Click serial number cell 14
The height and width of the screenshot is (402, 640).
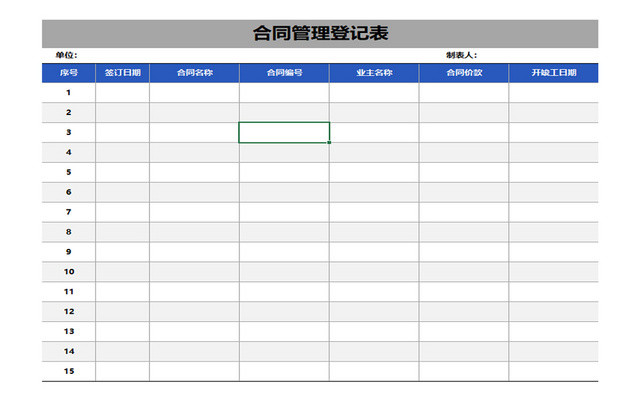(69, 351)
